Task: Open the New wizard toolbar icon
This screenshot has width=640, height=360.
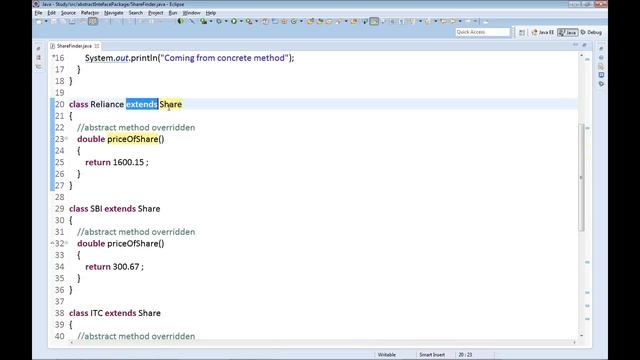Action: (x=39, y=21)
